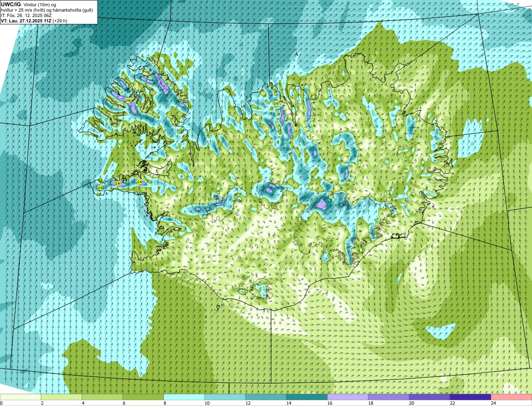Click the legend scale value '6'
The image size is (532, 406).
pyautogui.click(x=123, y=403)
